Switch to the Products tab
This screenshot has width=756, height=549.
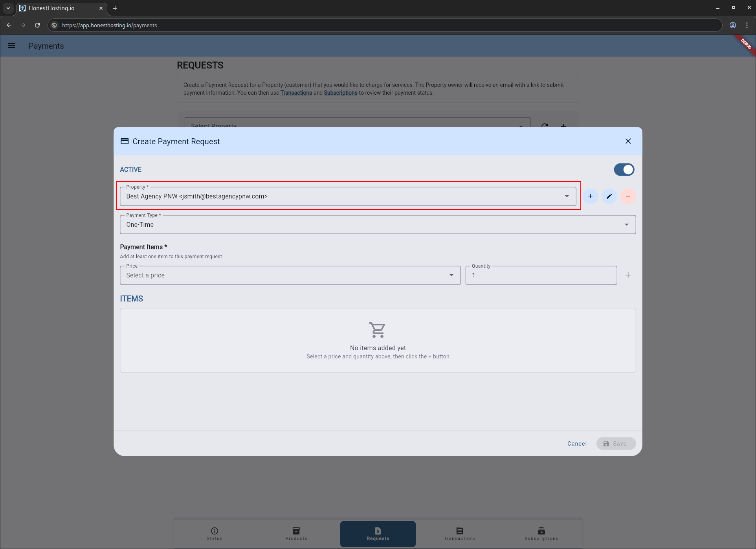point(296,534)
